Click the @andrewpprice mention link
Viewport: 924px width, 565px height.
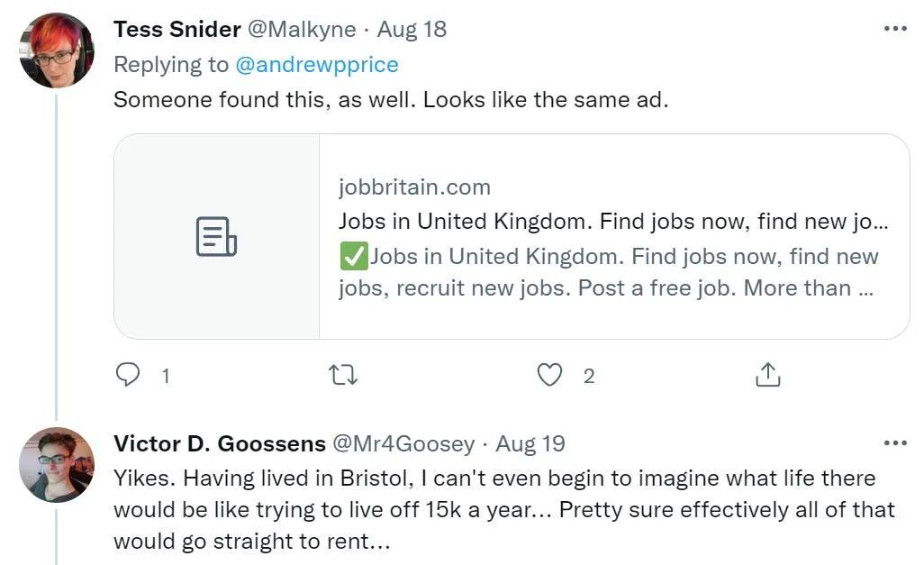pyautogui.click(x=316, y=65)
